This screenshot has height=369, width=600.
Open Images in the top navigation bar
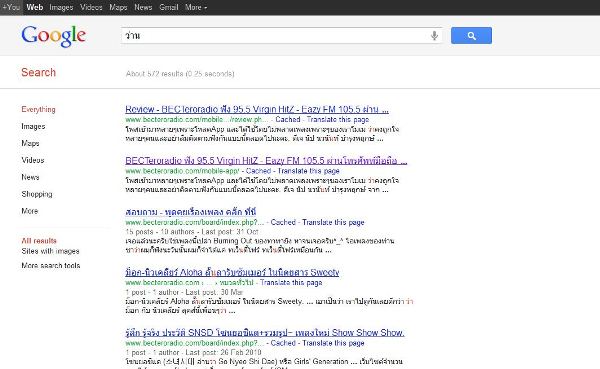[61, 7]
